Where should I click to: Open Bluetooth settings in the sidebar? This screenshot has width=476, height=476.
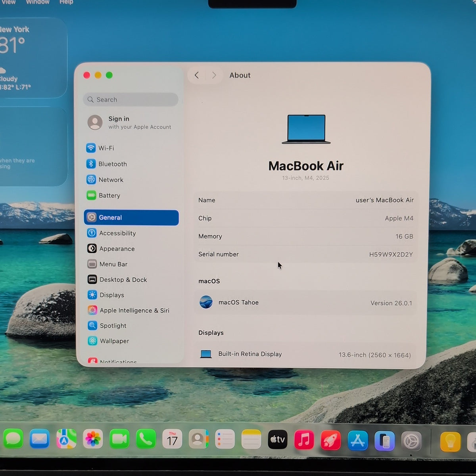coord(131,164)
